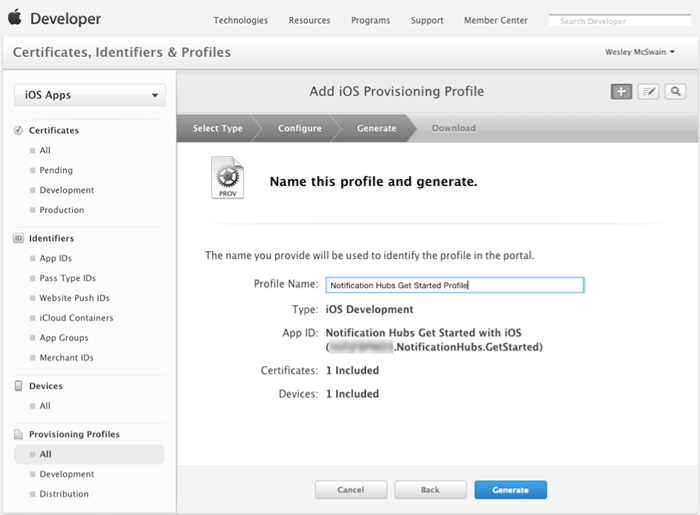Go to Member Center
Viewport: 700px width, 515px height.
coord(496,21)
